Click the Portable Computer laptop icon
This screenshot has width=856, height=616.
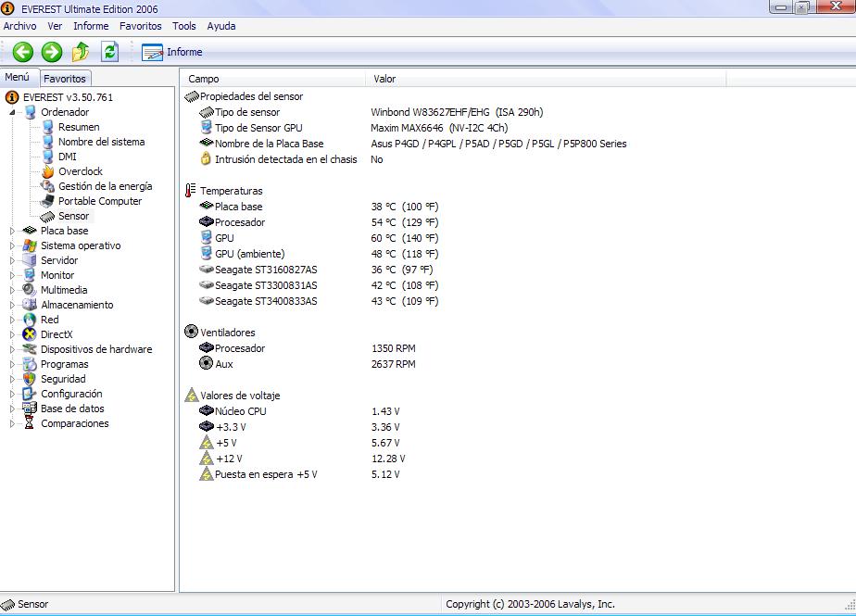point(48,201)
